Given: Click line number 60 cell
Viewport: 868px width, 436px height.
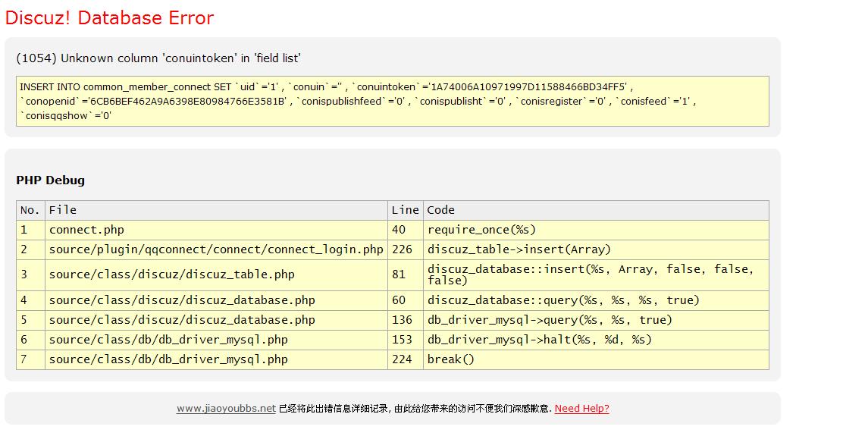Looking at the screenshot, I should pos(406,301).
